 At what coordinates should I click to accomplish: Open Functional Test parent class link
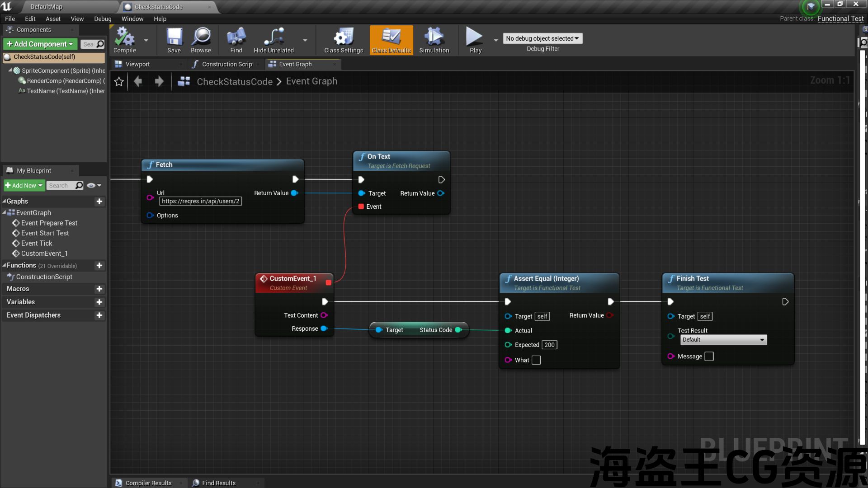pos(840,19)
